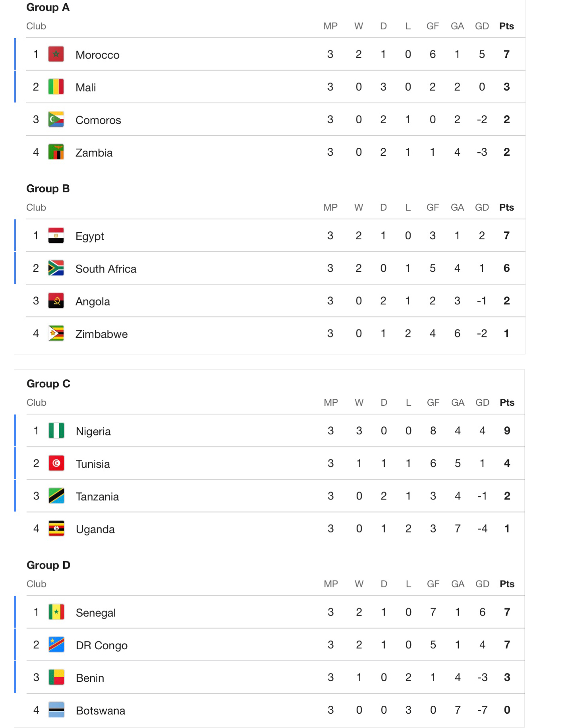Select the Benin team name
Viewport: 568px width, 728px height.
click(90, 678)
